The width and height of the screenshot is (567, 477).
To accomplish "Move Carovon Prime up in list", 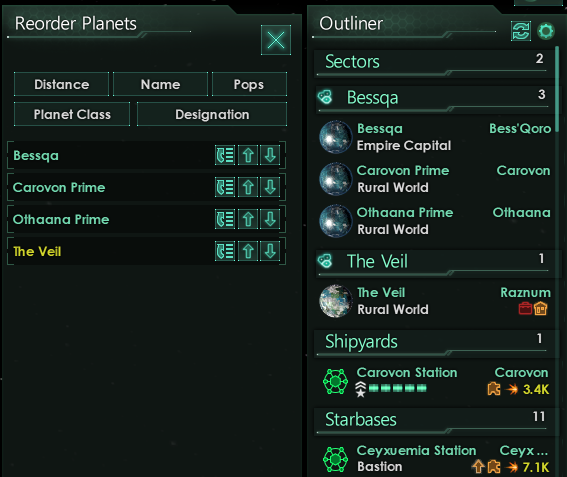I will [248, 187].
